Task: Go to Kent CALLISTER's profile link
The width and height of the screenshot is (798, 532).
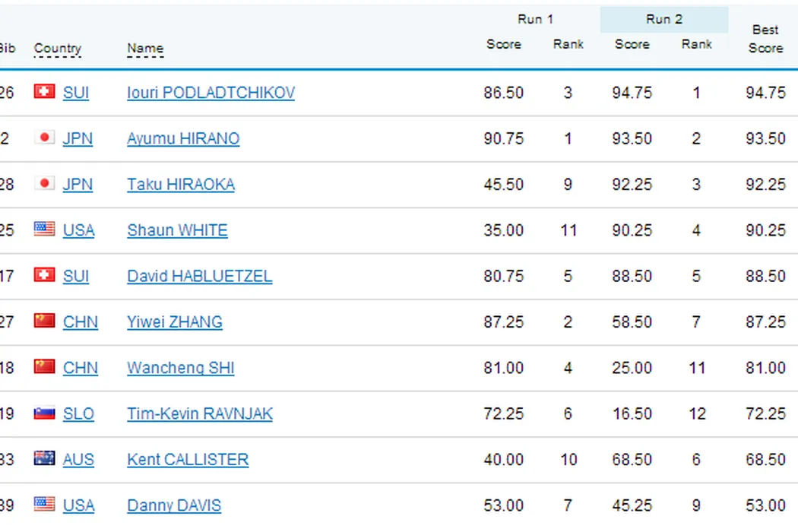Action: [x=188, y=459]
